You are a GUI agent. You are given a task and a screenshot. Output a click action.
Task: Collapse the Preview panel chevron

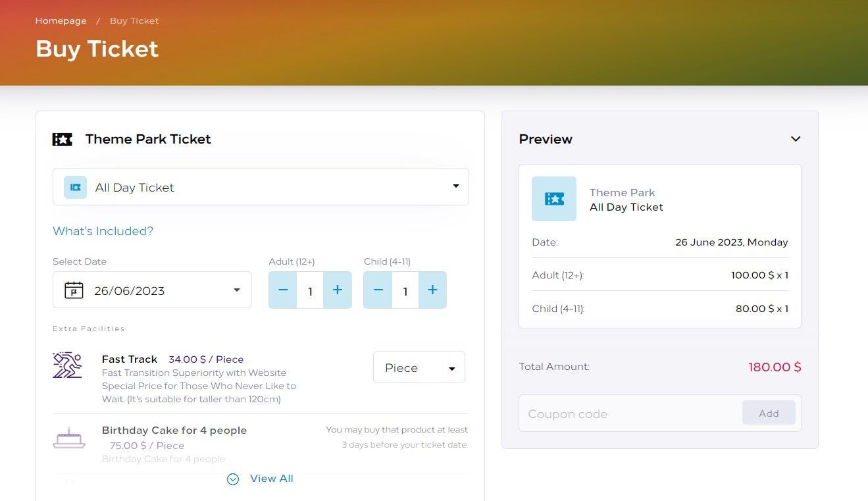[796, 139]
